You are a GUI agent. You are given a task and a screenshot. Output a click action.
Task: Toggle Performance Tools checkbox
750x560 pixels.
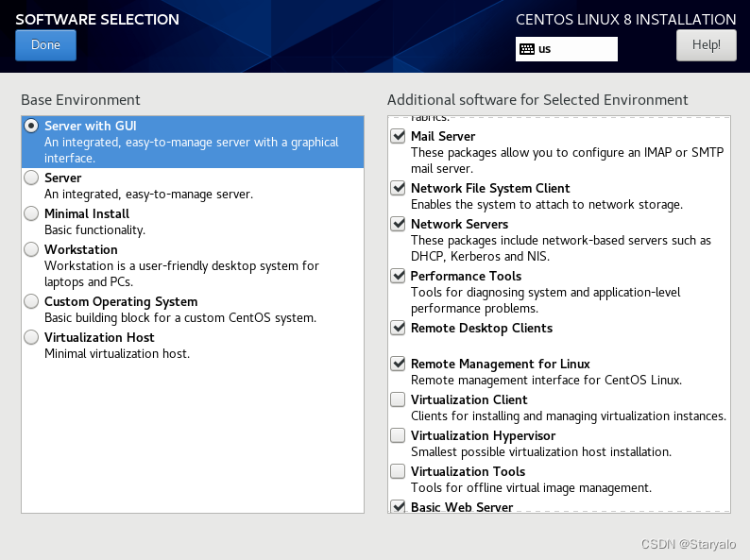click(398, 276)
